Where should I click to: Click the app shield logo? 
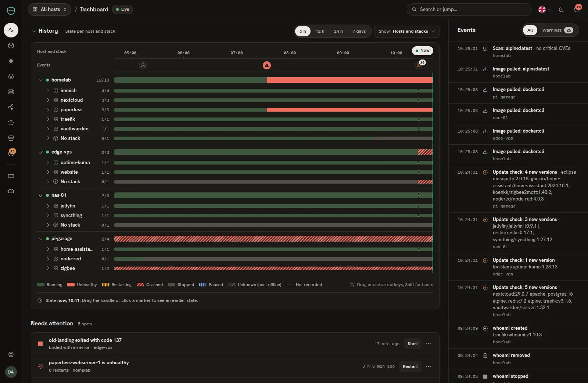tap(11, 11)
